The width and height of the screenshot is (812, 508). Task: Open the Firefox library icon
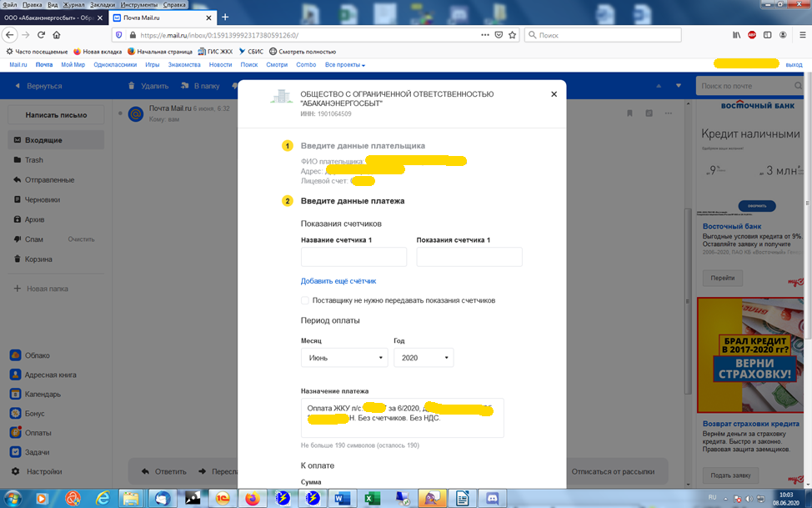tap(736, 35)
